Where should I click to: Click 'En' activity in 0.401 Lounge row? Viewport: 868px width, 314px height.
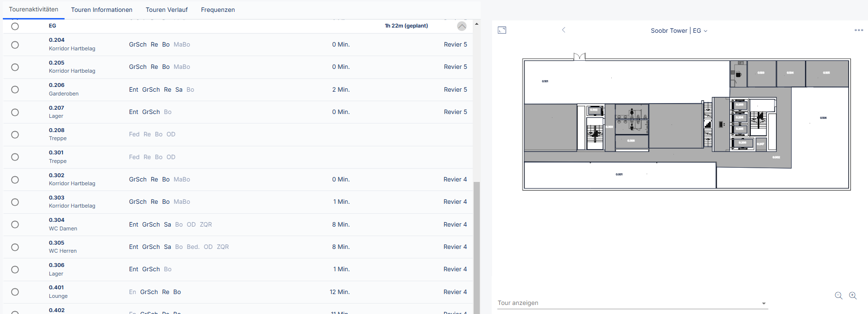click(132, 292)
